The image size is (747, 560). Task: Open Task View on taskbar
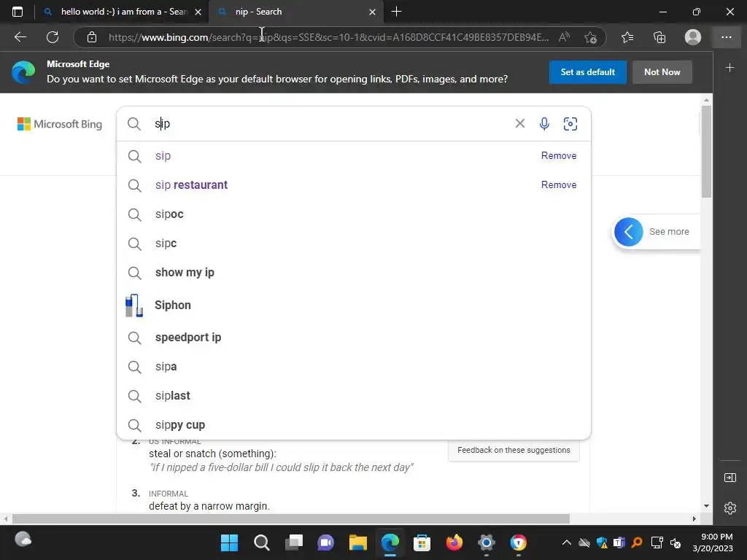[294, 542]
